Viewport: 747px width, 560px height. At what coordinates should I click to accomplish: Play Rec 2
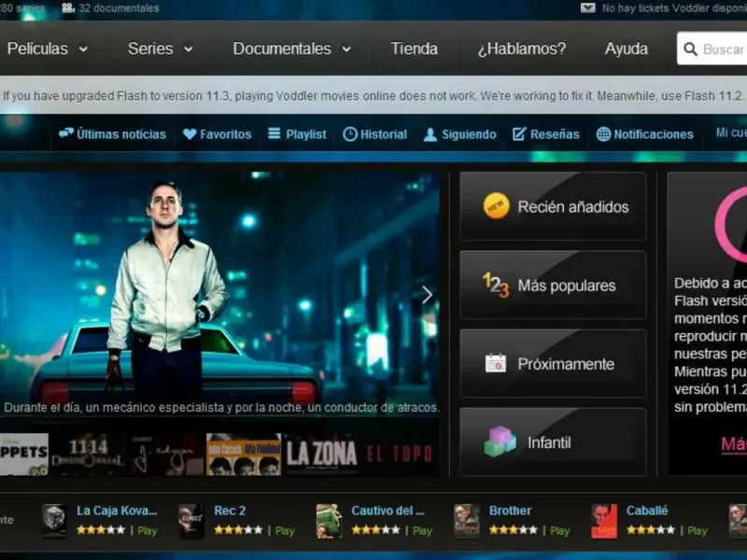pyautogui.click(x=285, y=530)
